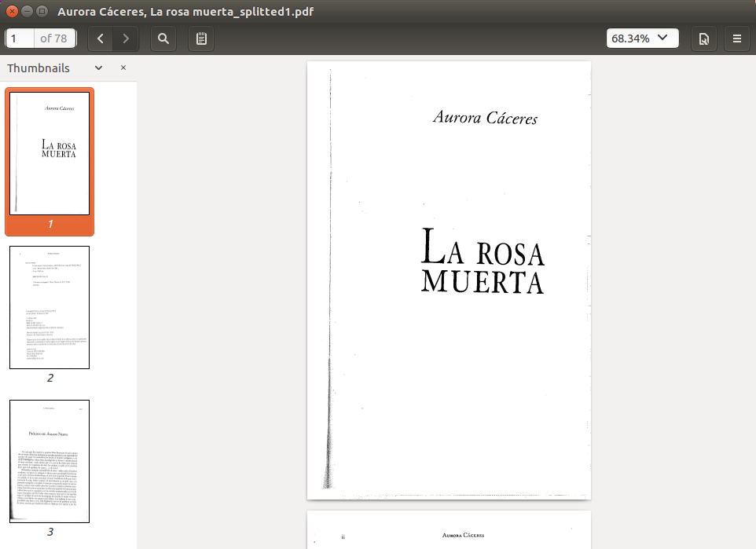Open document file options icon
The image size is (756, 549).
pyautogui.click(x=704, y=38)
